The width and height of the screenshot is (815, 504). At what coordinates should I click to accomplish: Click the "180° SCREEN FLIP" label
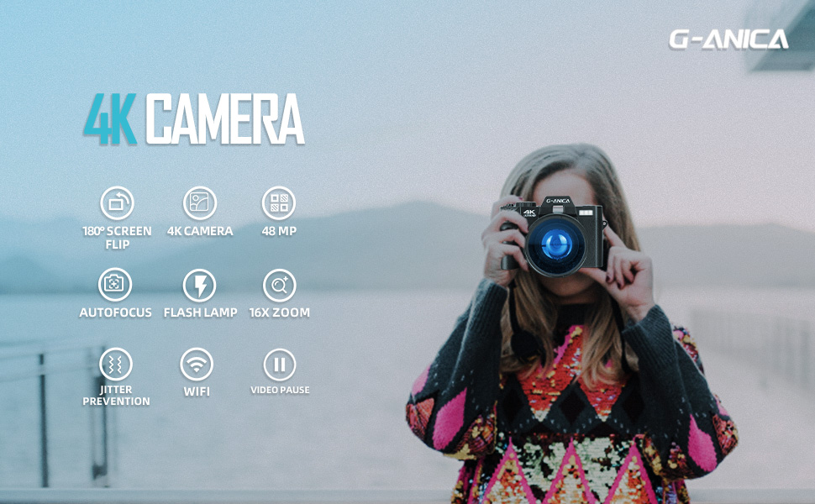point(117,238)
